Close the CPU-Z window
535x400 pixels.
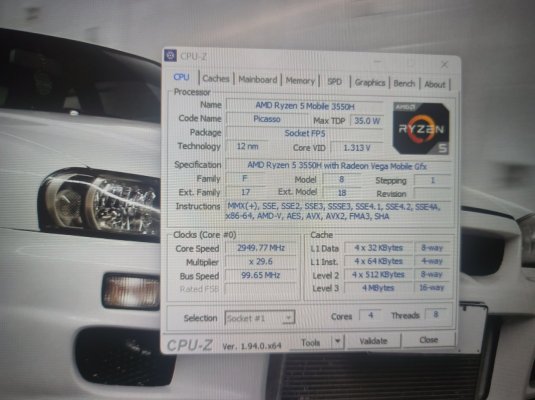click(444, 64)
